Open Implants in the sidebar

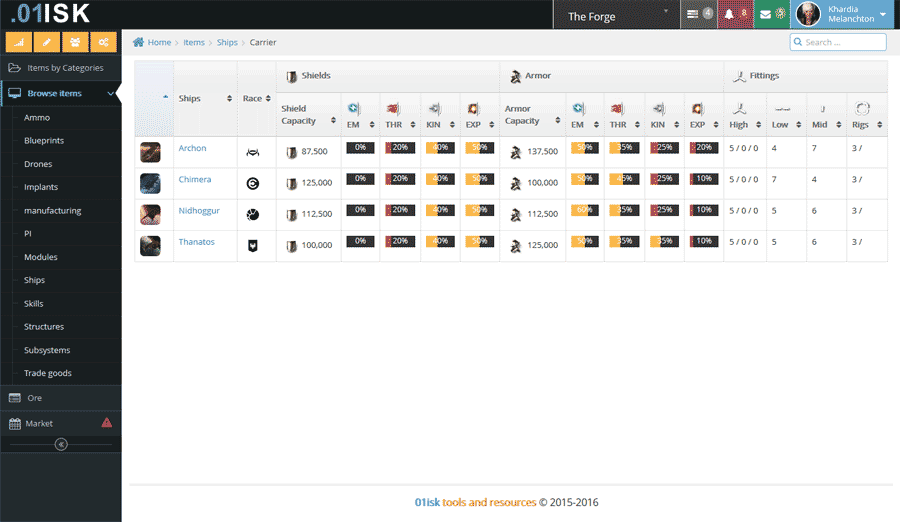tap(41, 187)
